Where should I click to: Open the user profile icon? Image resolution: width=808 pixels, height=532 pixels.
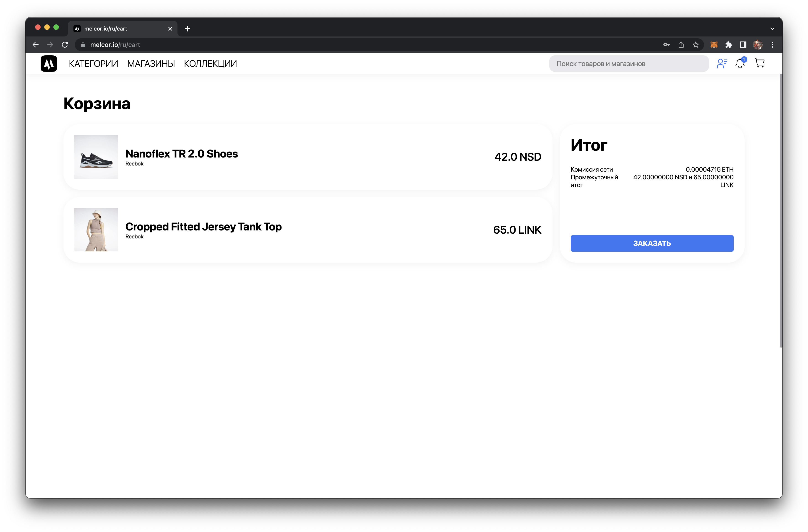click(x=722, y=63)
